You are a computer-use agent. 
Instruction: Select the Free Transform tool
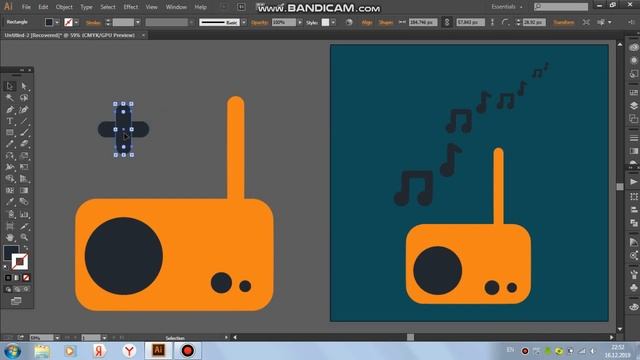coord(24,167)
